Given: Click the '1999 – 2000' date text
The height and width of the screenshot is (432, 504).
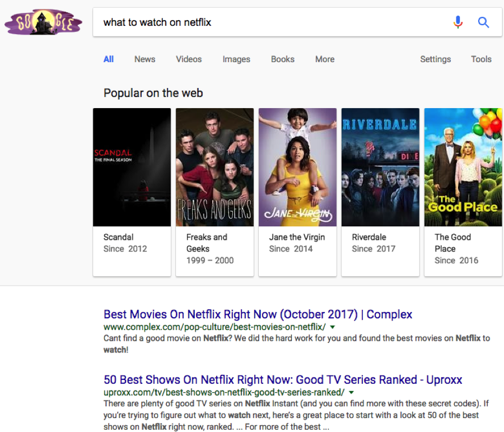Looking at the screenshot, I should click(x=210, y=260).
